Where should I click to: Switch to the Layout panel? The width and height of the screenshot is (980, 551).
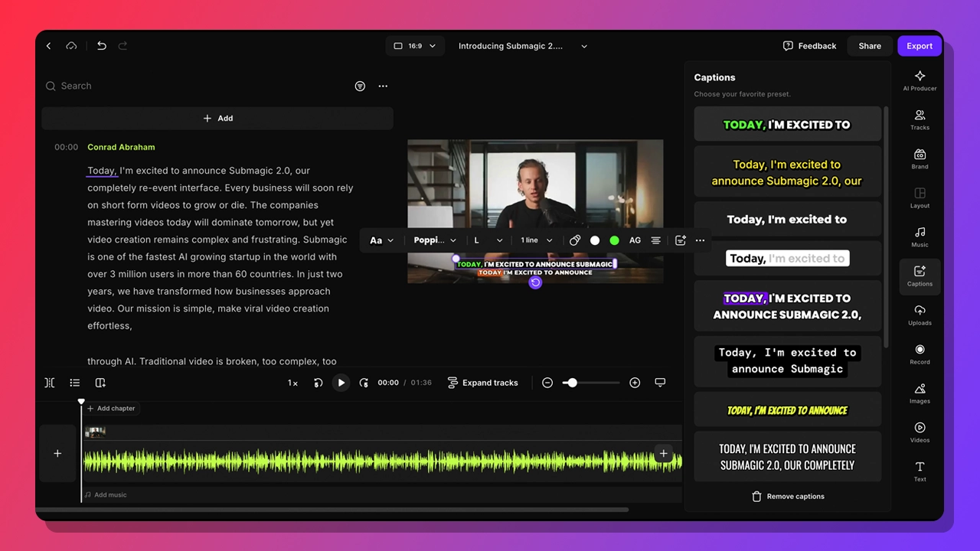pyautogui.click(x=920, y=197)
